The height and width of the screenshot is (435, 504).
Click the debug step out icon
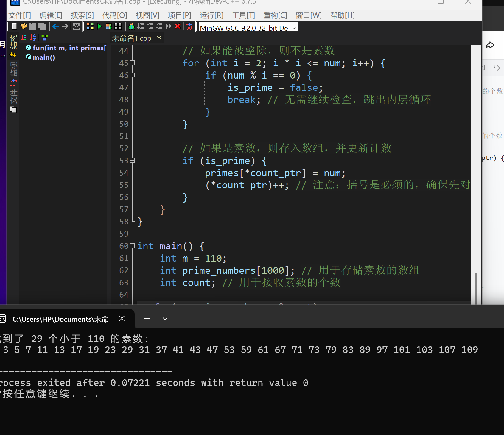tap(159, 26)
